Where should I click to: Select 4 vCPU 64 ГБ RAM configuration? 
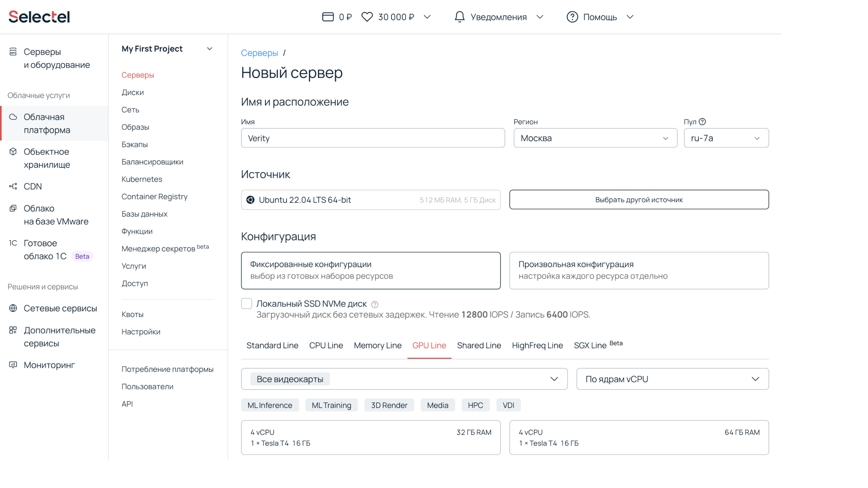639,437
